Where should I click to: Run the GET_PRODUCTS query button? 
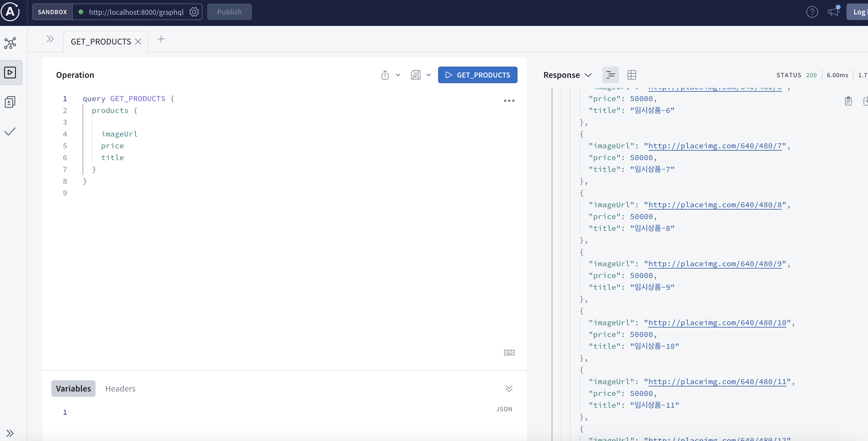point(477,75)
